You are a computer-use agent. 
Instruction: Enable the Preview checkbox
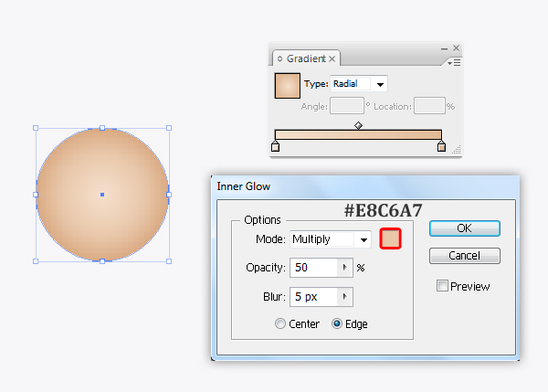click(x=442, y=286)
